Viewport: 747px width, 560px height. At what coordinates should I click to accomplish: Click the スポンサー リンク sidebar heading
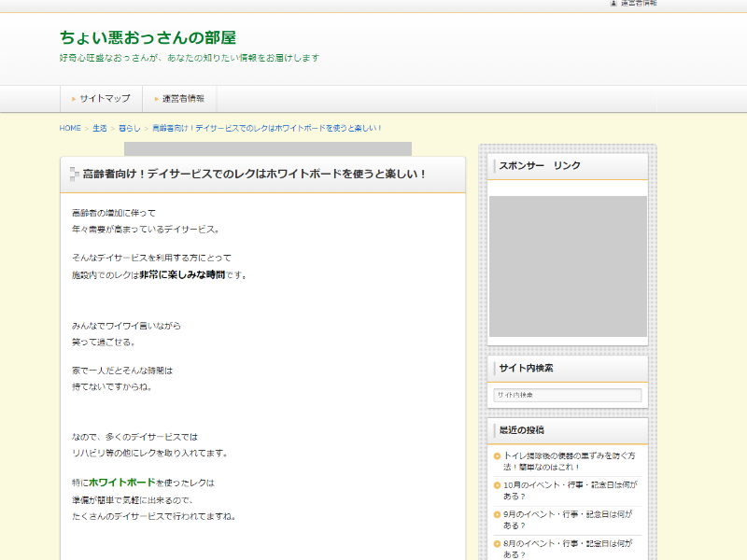click(540, 166)
